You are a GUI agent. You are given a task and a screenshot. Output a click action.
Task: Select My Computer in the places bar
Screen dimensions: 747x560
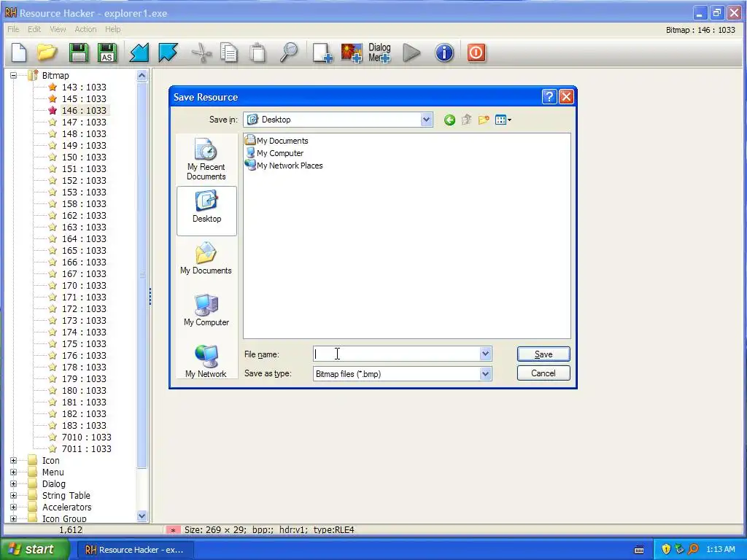[206, 310]
